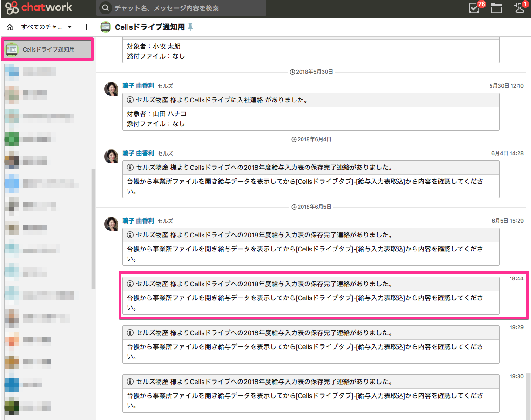Click the 19:30 message timestamp

[x=517, y=376]
